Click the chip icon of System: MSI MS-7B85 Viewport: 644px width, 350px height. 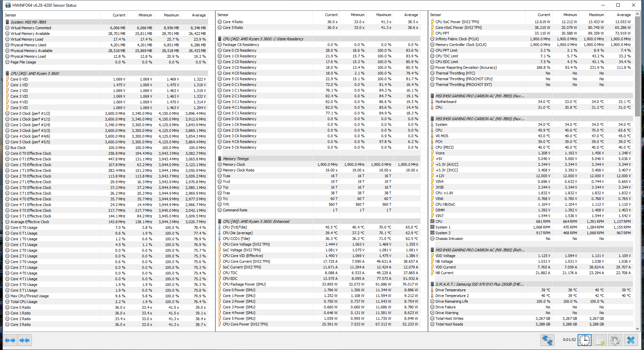click(7, 22)
